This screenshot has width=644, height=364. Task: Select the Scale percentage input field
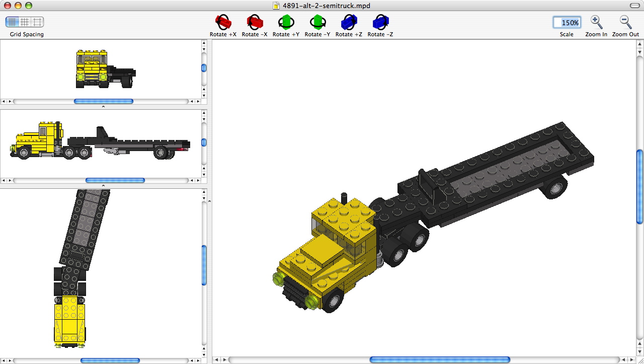click(567, 22)
